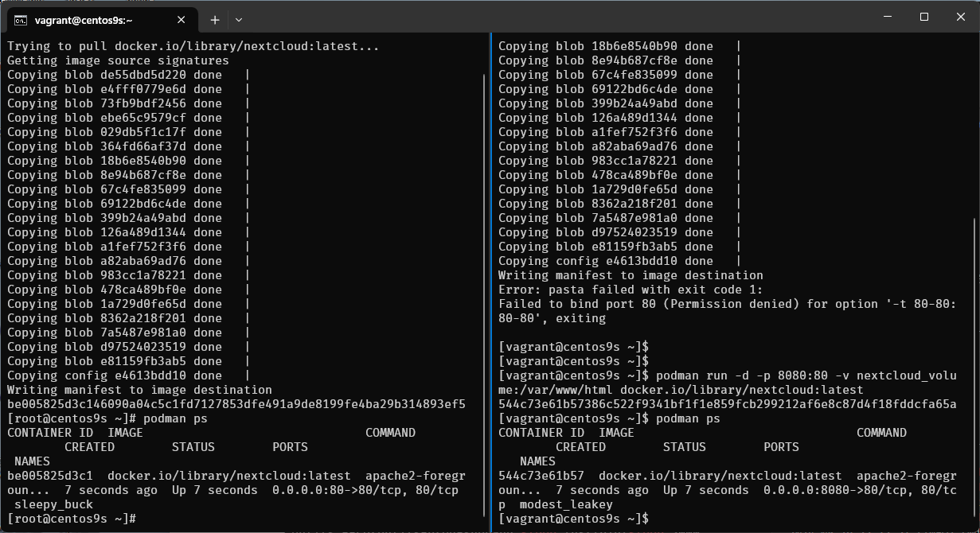980x533 pixels.
Task: Open a new terminal tab
Action: tap(215, 19)
